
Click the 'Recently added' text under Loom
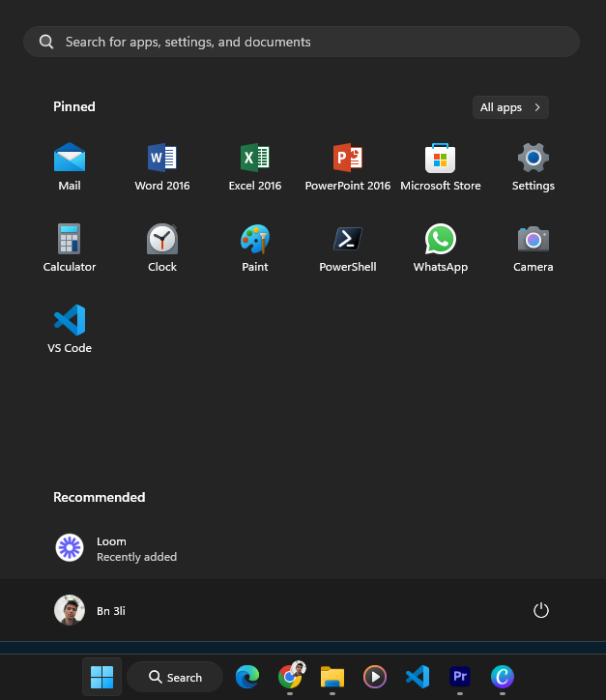[137, 557]
